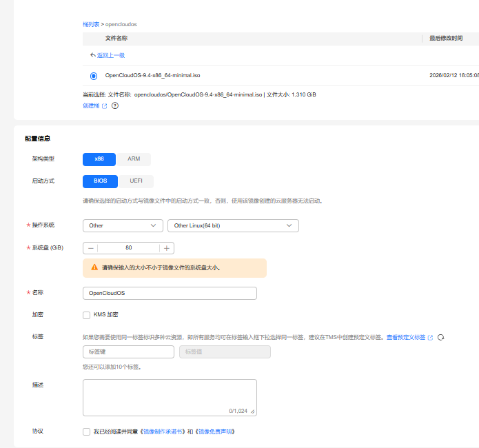Click the system disk size field showing 80

(x=129, y=248)
